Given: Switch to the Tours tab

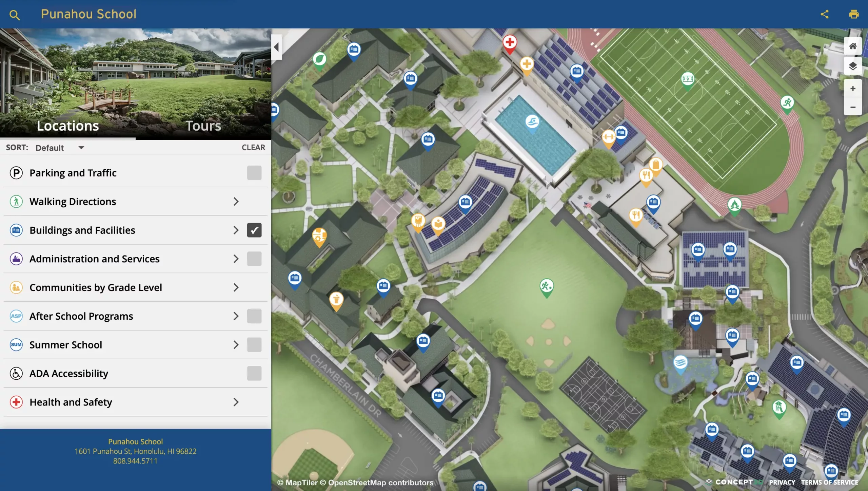Looking at the screenshot, I should click(203, 126).
